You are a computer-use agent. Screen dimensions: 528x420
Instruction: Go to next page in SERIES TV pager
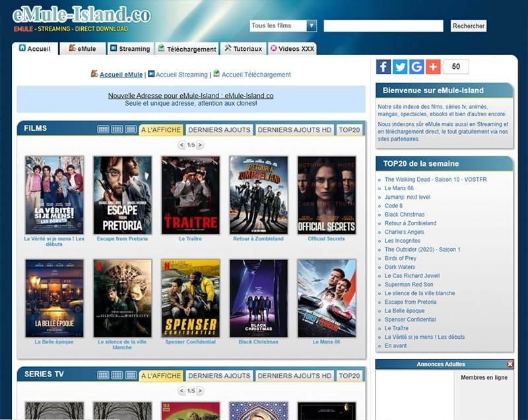click(200, 391)
